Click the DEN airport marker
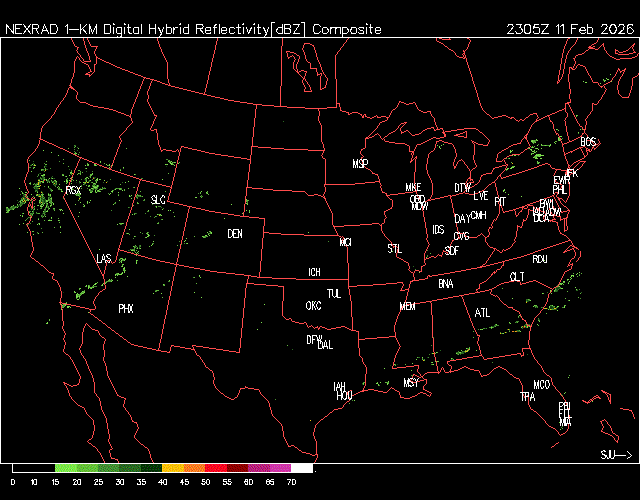The image size is (640, 500). click(235, 234)
